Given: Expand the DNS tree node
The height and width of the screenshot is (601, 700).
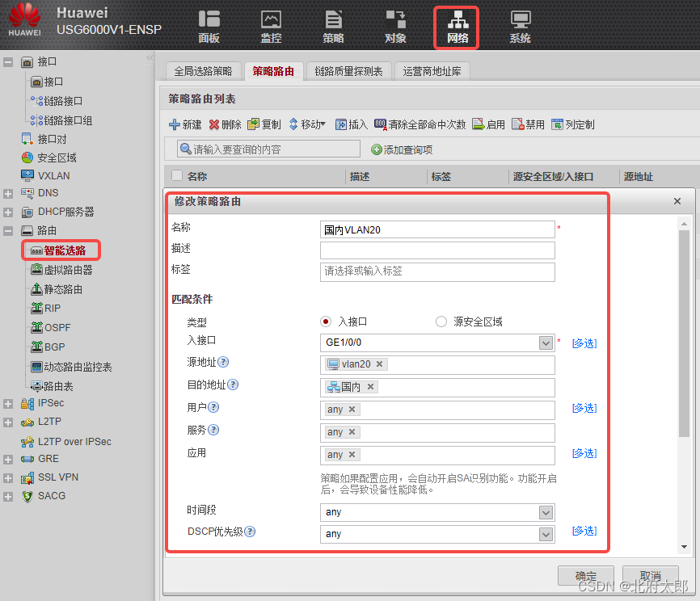Looking at the screenshot, I should coord(8,193).
